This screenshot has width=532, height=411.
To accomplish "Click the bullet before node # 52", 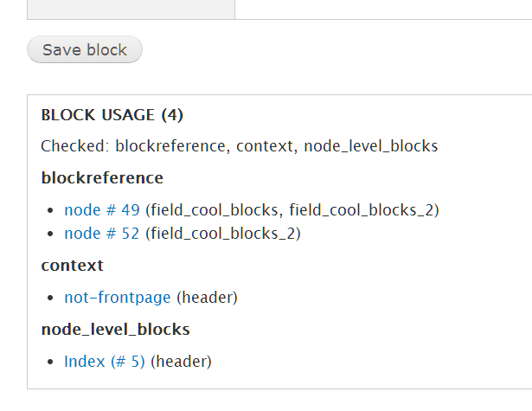I will [x=50, y=234].
